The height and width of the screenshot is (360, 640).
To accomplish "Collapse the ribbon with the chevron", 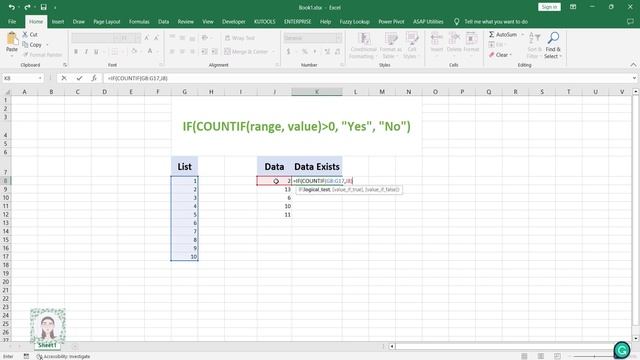I will click(x=633, y=65).
